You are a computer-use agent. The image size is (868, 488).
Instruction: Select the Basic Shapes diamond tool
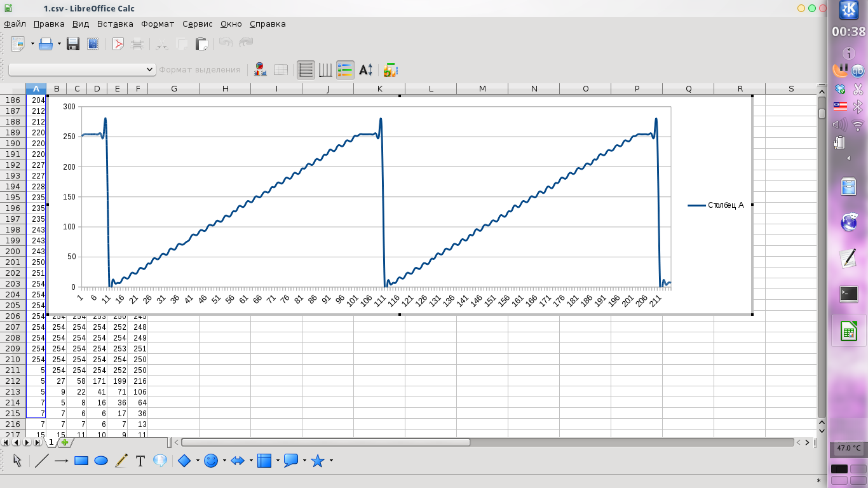[x=184, y=461]
